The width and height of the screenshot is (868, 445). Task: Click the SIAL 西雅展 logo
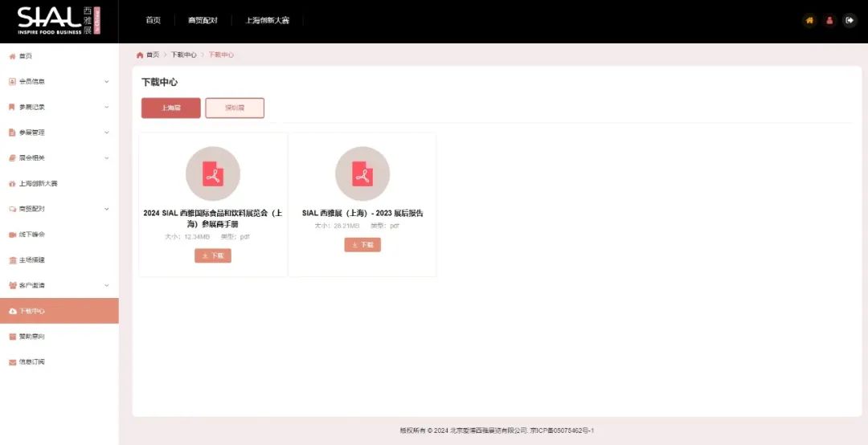pos(59,21)
